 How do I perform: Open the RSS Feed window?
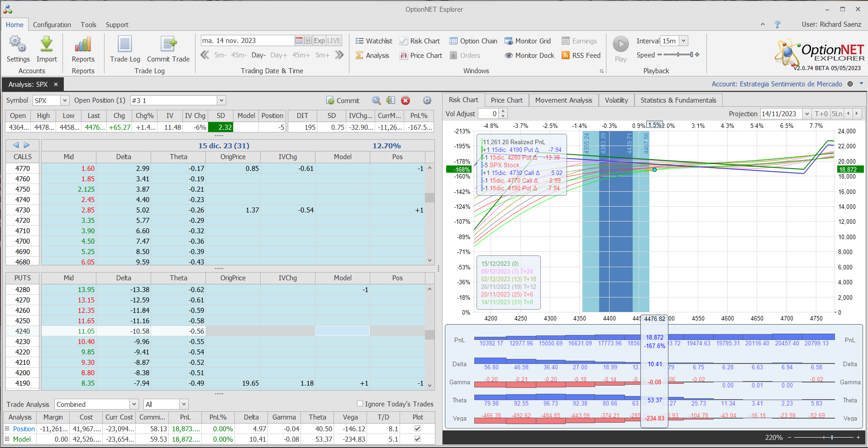click(x=581, y=56)
